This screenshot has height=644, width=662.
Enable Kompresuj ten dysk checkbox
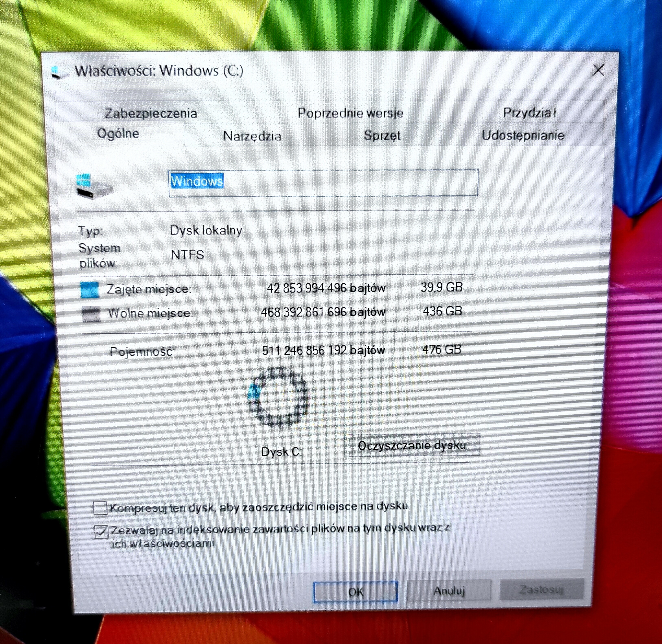[x=100, y=508]
